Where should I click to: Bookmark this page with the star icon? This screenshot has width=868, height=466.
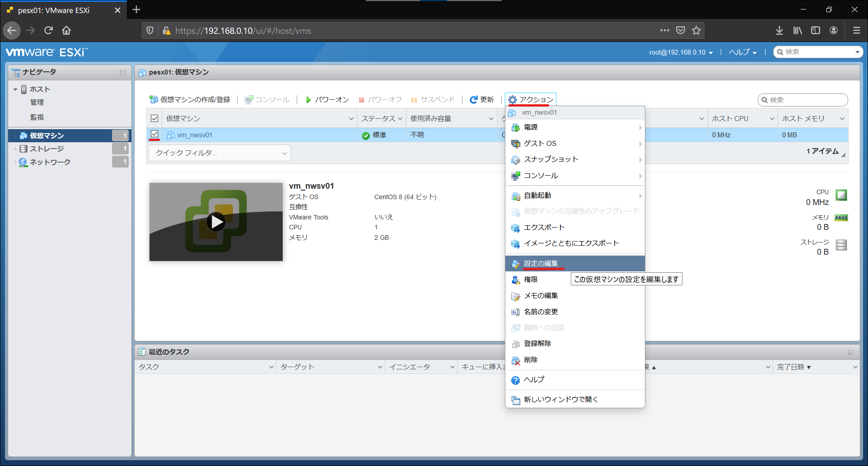696,31
